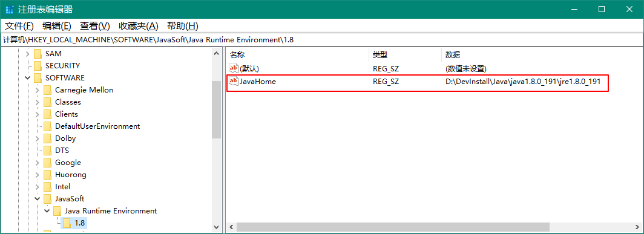The width and height of the screenshot is (644, 234).
Task: Select the DefaultUserEnvironment folder icon
Action: pyautogui.click(x=48, y=126)
